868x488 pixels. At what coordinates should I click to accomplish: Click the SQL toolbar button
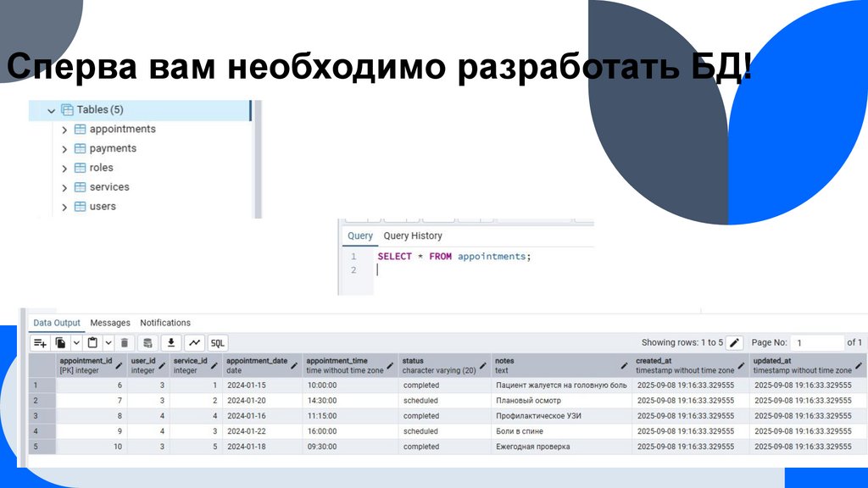pos(218,343)
